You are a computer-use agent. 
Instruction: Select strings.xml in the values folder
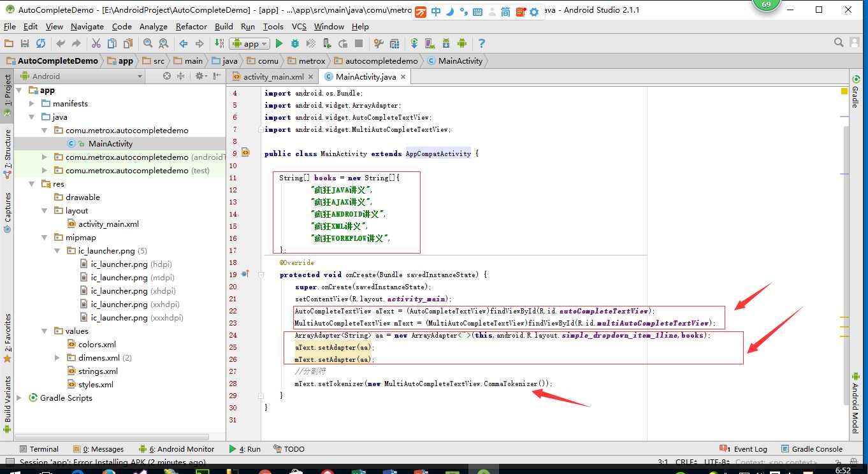click(x=98, y=371)
